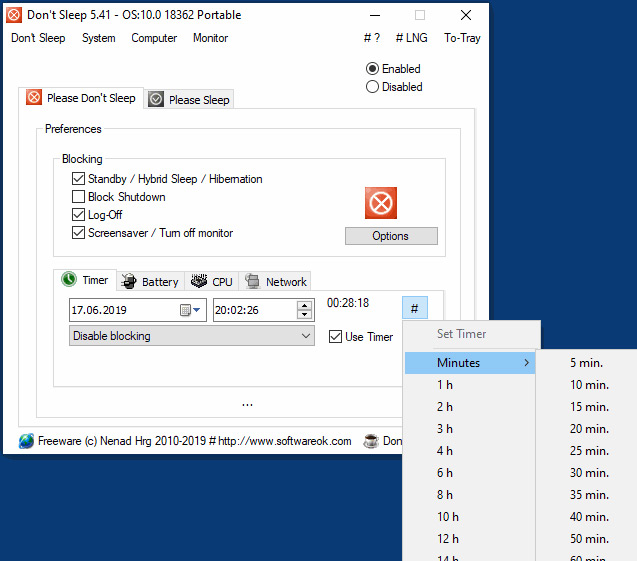Screen dimensions: 637x561
Task: Open the Disable blocking dropdown
Action: pyautogui.click(x=192, y=336)
